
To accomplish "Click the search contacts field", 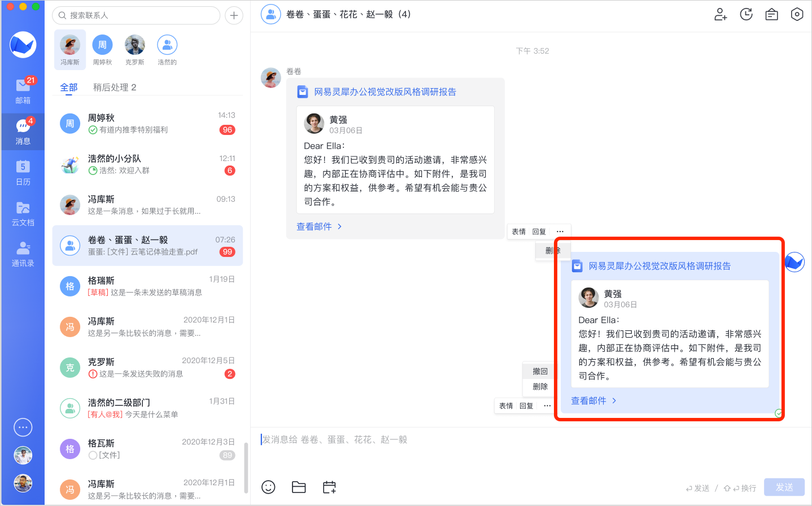I will pyautogui.click(x=136, y=15).
